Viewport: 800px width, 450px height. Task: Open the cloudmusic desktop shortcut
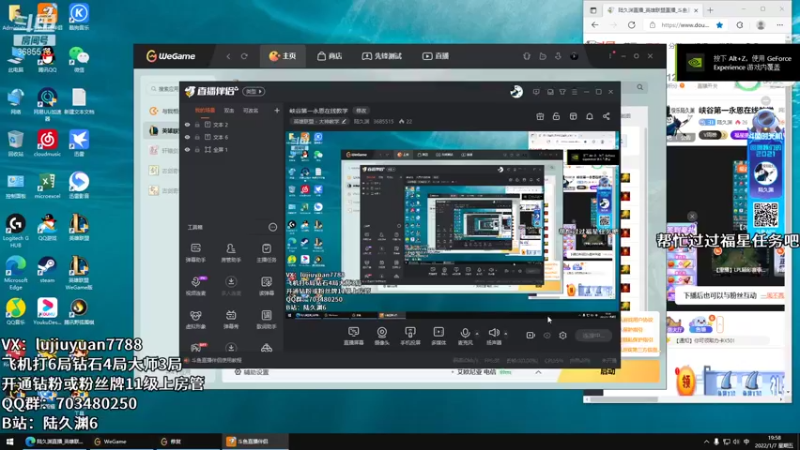click(x=47, y=143)
